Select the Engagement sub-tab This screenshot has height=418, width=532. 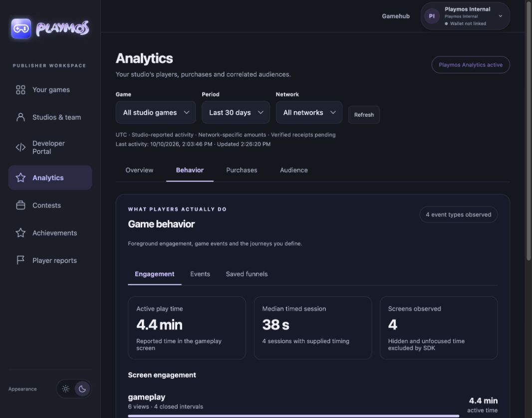[x=155, y=274]
